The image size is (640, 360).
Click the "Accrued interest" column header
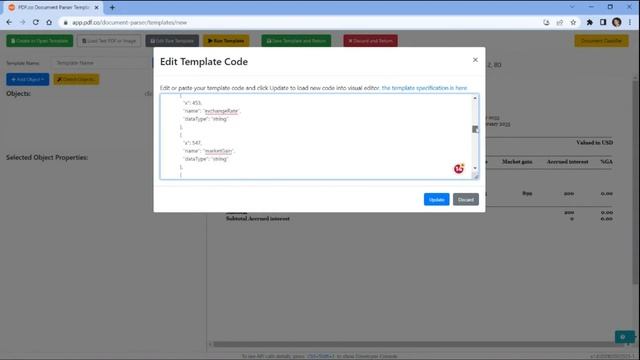click(x=567, y=162)
